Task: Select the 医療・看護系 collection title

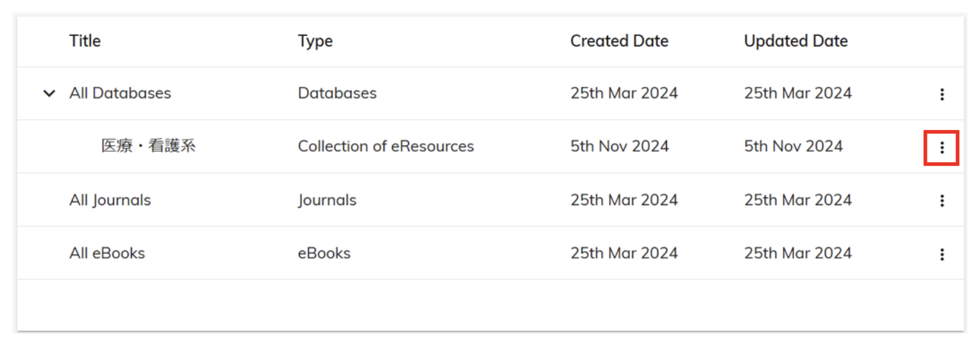Action: click(148, 146)
